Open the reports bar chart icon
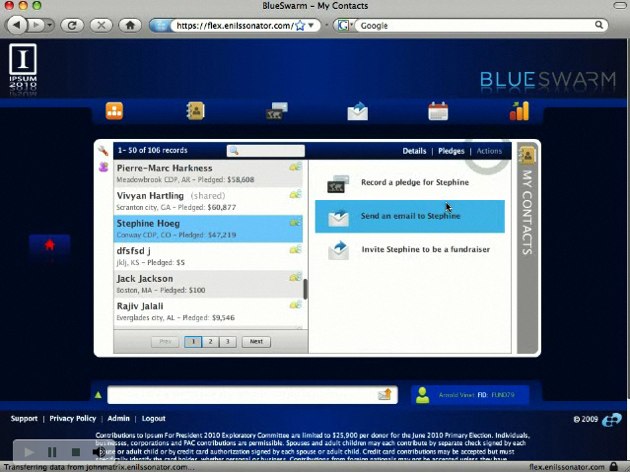This screenshot has width=630, height=473. pos(519,111)
